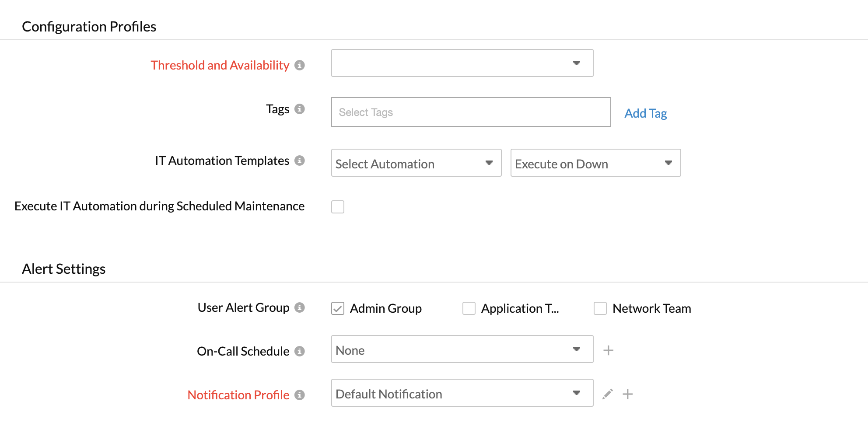Click the On-Call Schedule info icon

(x=299, y=351)
